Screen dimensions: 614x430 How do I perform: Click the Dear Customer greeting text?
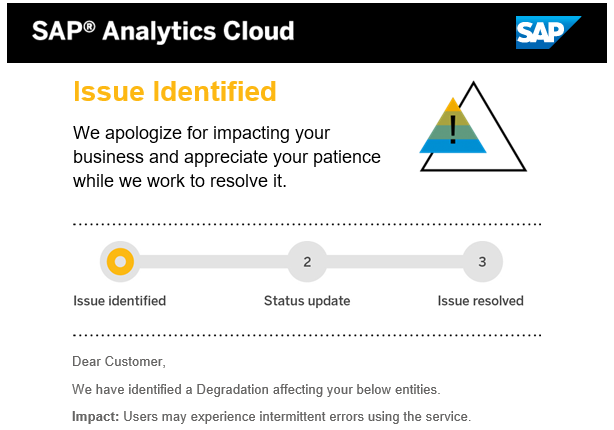119,361
